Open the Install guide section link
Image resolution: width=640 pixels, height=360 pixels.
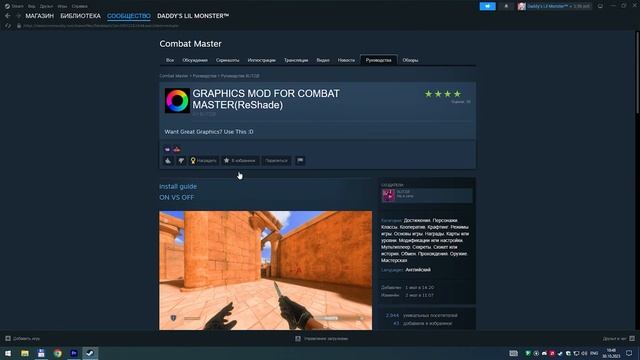[x=178, y=186]
